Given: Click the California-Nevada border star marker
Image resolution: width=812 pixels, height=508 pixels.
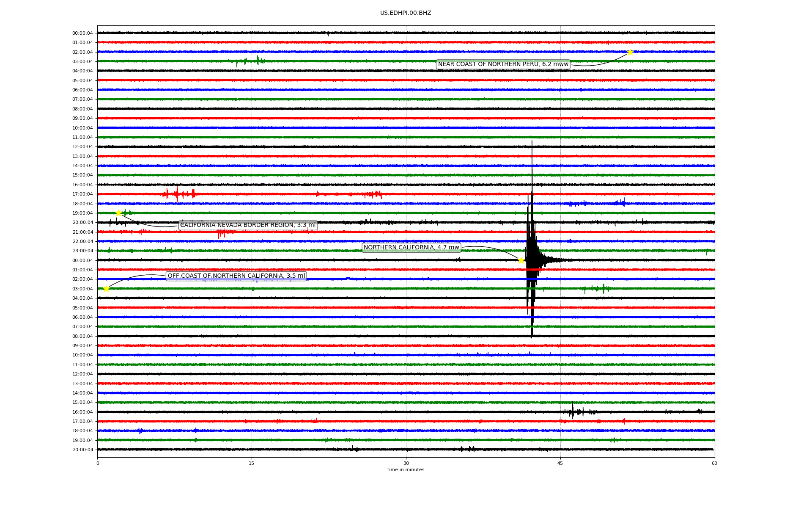Looking at the screenshot, I should click(119, 213).
